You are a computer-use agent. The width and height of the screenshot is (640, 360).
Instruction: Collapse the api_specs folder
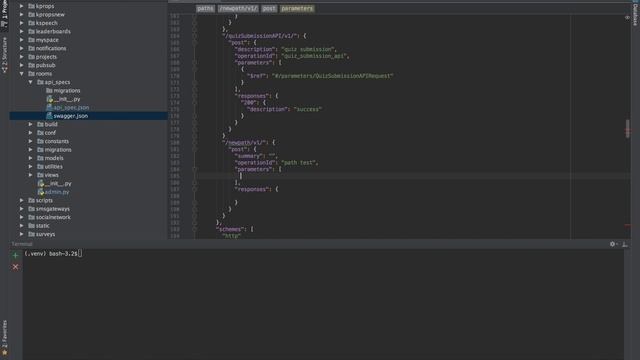(x=31, y=82)
